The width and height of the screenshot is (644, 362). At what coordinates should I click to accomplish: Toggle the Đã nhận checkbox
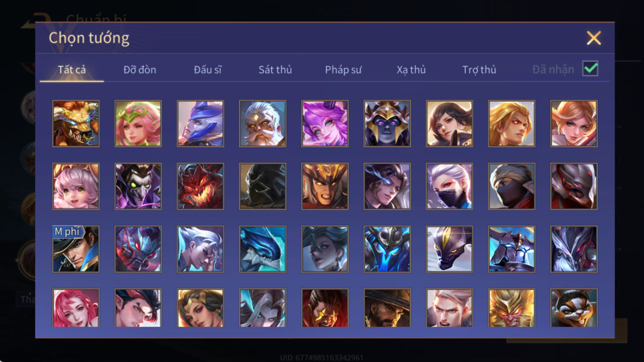590,69
